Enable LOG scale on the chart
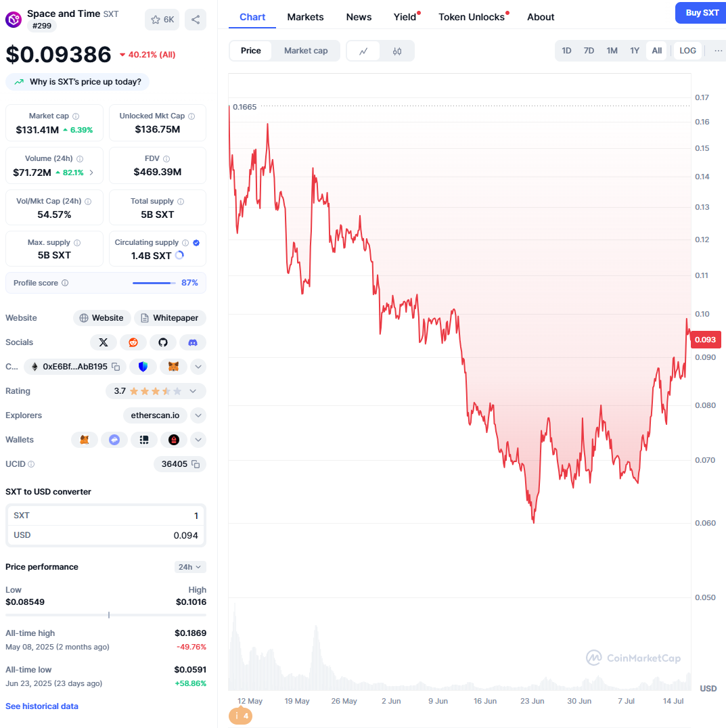 687,50
